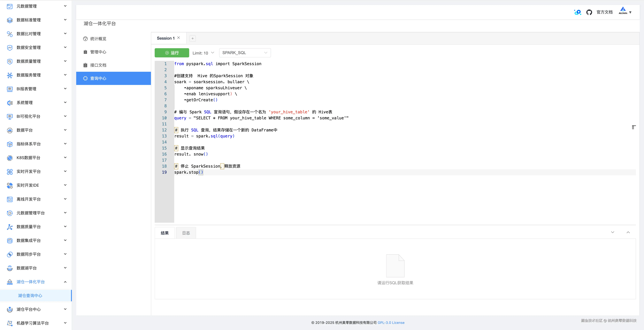Create a new session with the plus button
Screen dimensions: 644x330
pos(192,38)
